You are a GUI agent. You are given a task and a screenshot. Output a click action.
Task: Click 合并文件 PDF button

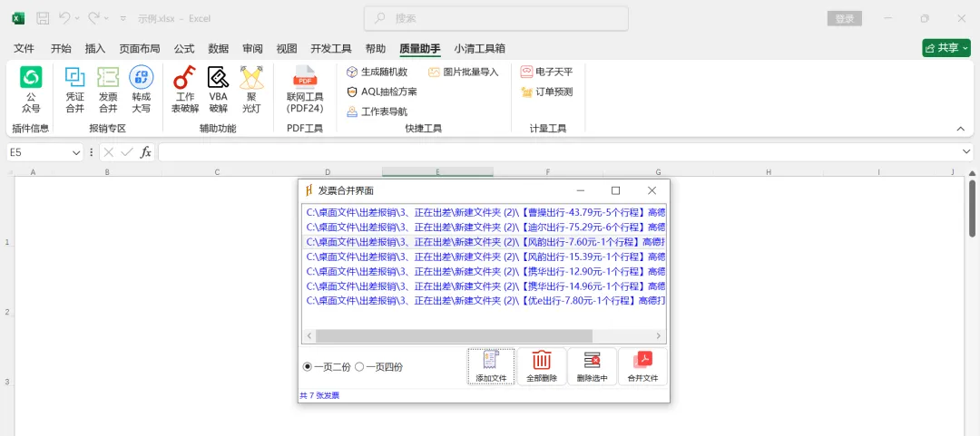tap(642, 367)
